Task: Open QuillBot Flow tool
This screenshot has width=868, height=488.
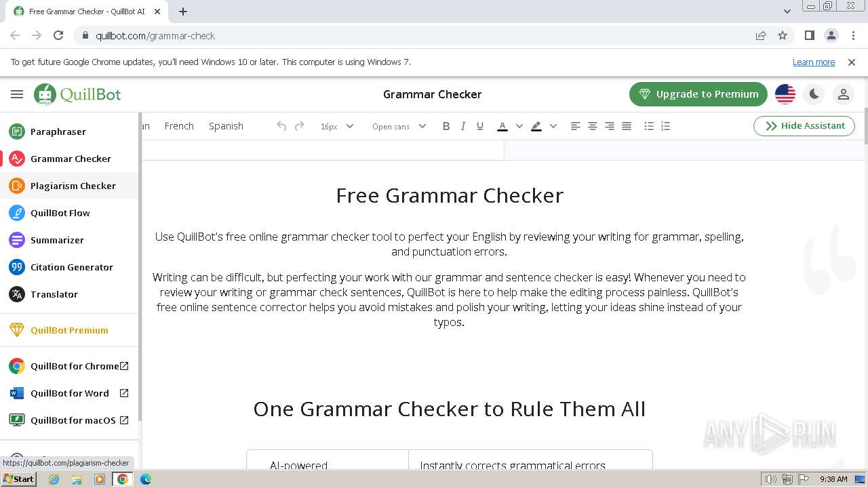Action: (x=69, y=213)
